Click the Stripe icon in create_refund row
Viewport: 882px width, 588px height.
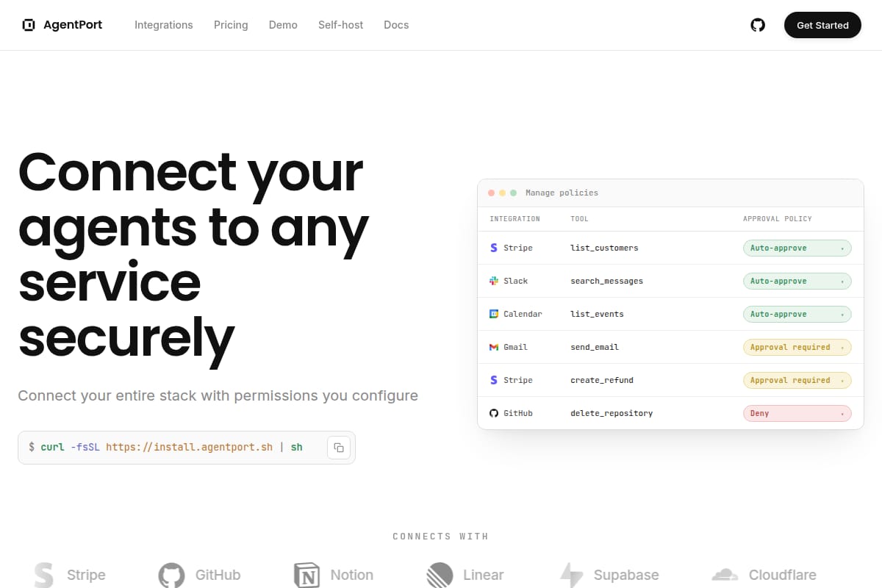point(494,380)
